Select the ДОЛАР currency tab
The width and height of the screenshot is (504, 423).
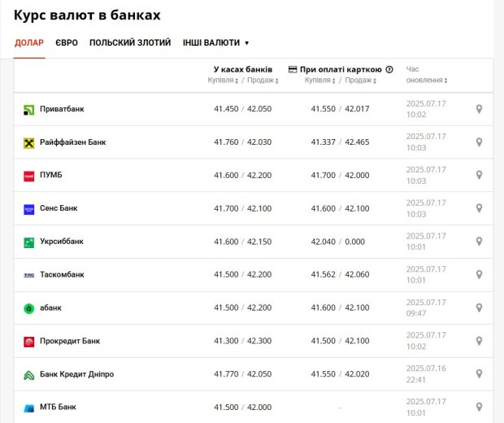29,43
